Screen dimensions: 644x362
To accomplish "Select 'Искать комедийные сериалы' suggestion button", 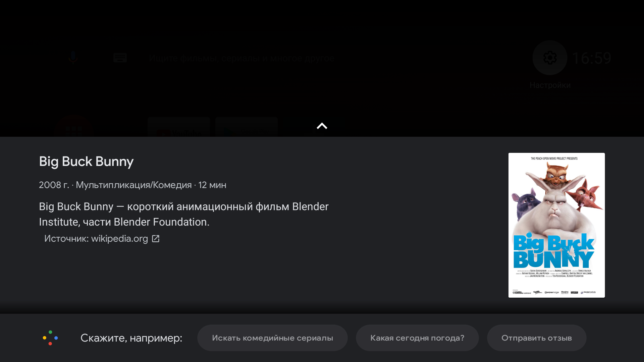I will [272, 338].
